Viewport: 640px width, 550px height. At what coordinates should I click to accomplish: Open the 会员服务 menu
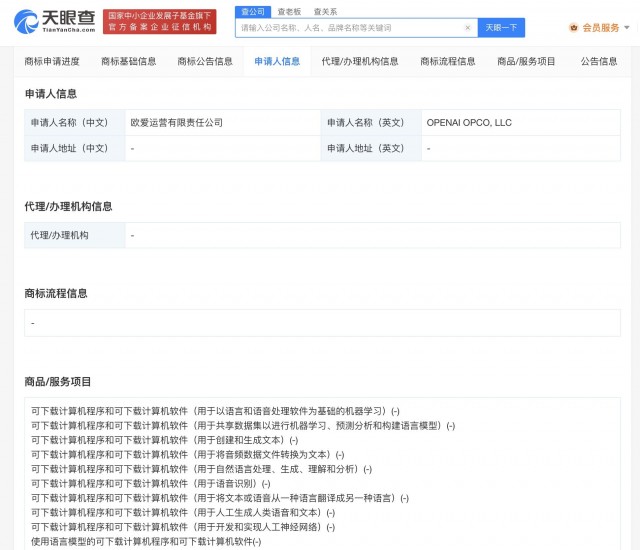(600, 28)
